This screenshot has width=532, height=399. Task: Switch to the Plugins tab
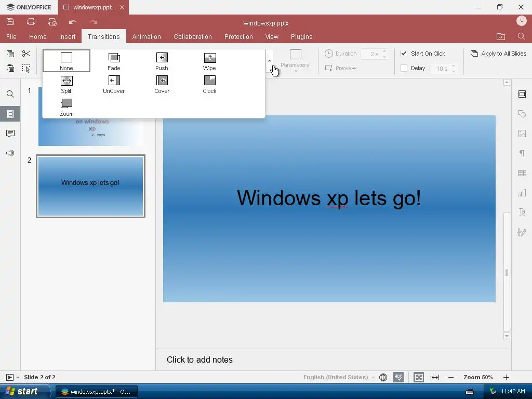(302, 37)
